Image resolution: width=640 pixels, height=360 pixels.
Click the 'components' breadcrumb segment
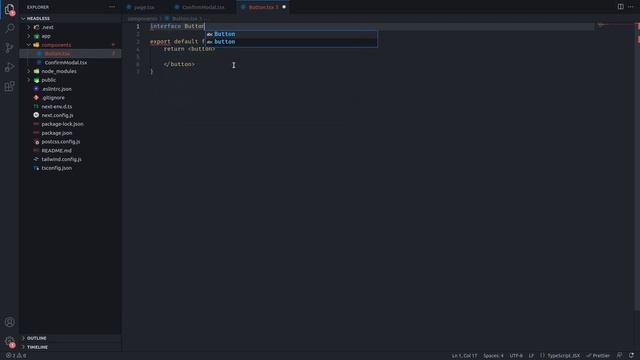pyautogui.click(x=142, y=19)
